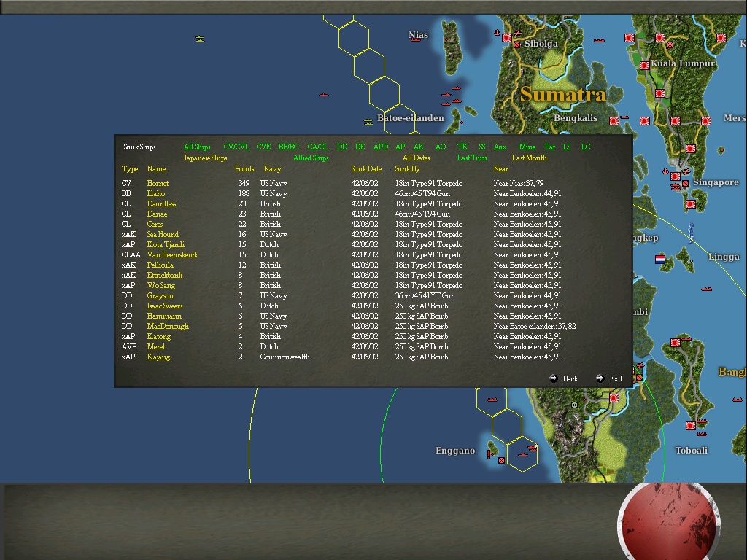
Task: Filter sunk ships by CV/CVL
Action: pyautogui.click(x=236, y=147)
